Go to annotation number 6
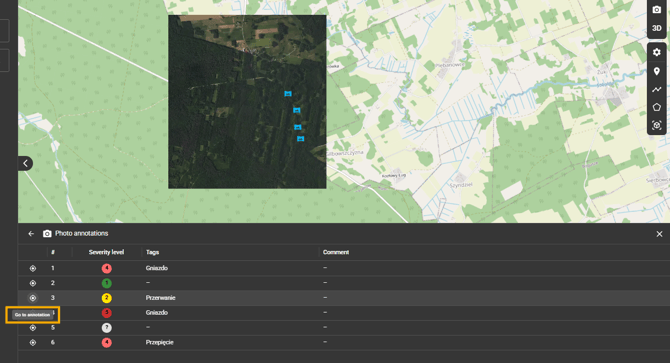 pyautogui.click(x=32, y=343)
